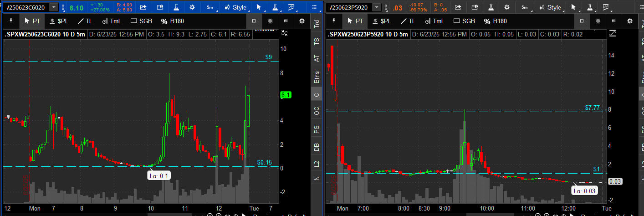The height and width of the screenshot is (216, 644).
Task: Open the Btns tab in side panel
Action: [x=317, y=77]
